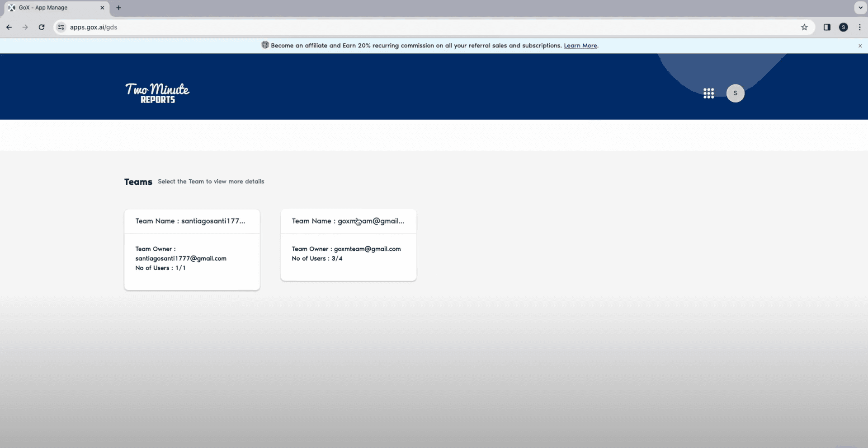Click the browser back arrow
868x448 pixels.
(9, 27)
